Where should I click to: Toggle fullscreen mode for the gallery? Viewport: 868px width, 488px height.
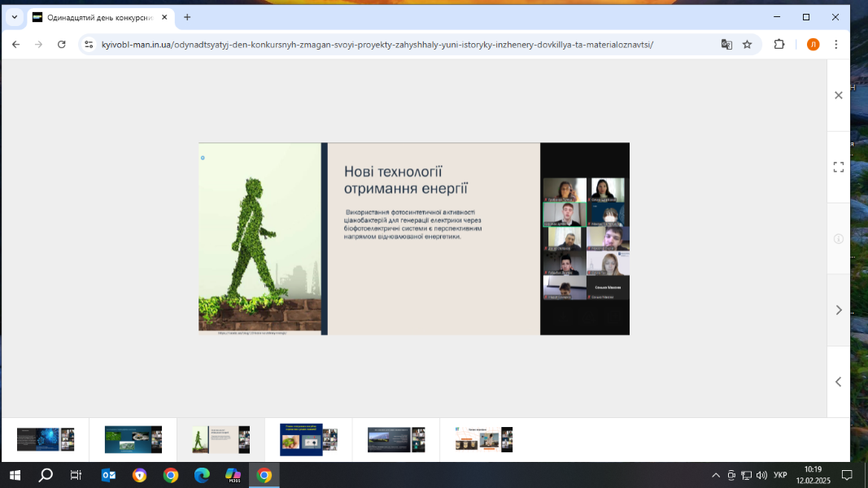[x=838, y=167]
